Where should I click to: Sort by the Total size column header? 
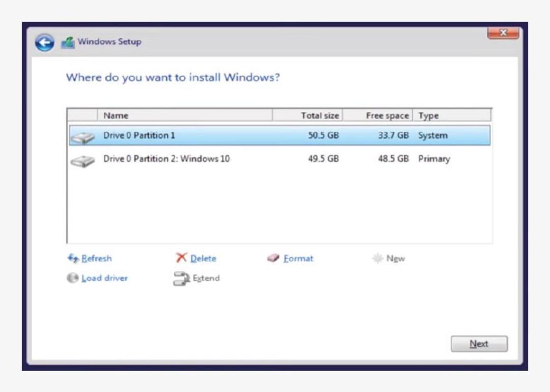[x=308, y=116]
